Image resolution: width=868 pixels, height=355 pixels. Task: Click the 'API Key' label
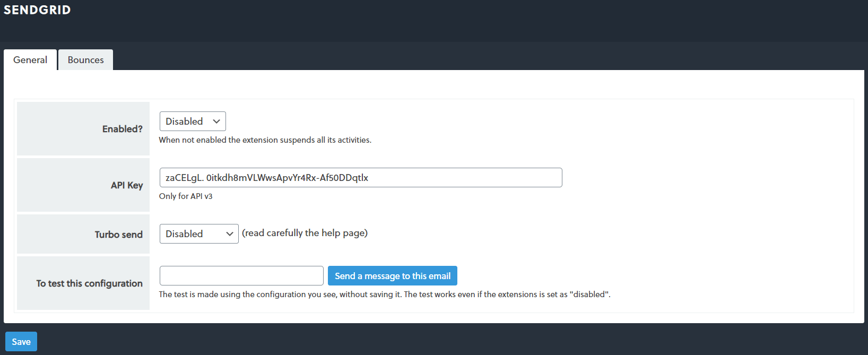127,185
